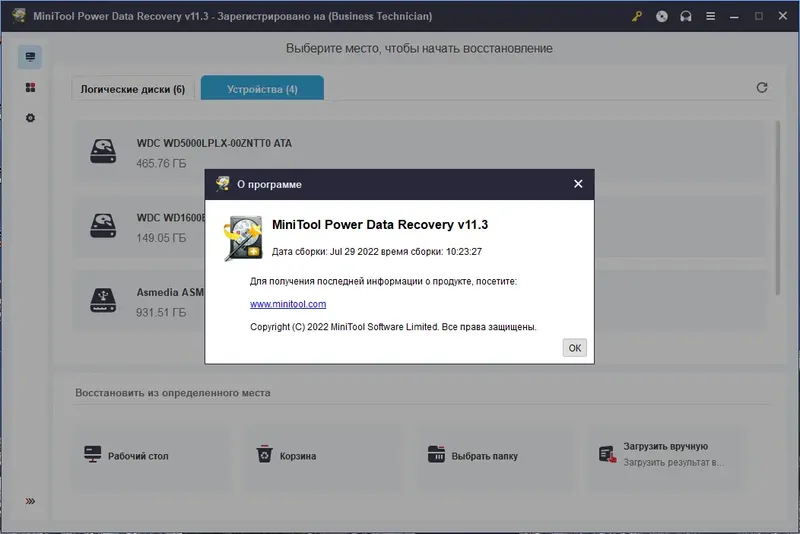Expand the sidebar with double-chevron icon

(x=30, y=501)
